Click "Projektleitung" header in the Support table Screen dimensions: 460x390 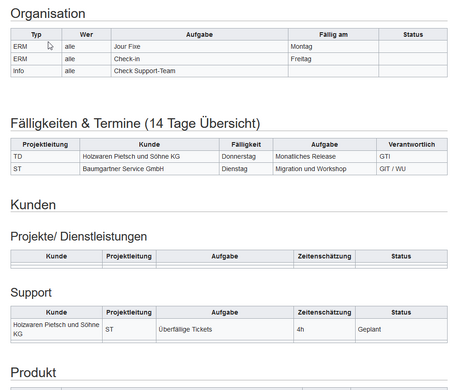129,313
